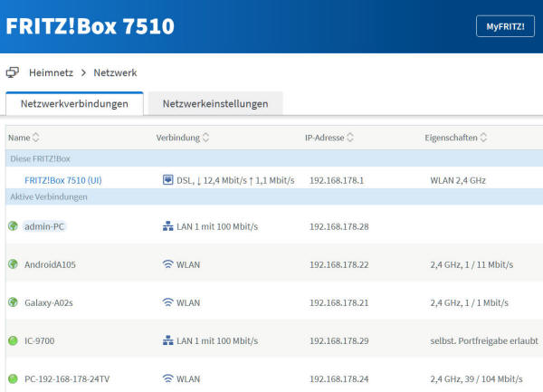Click the green globe icon next to admin-PC
This screenshot has height=392, width=543.
coord(13,226)
